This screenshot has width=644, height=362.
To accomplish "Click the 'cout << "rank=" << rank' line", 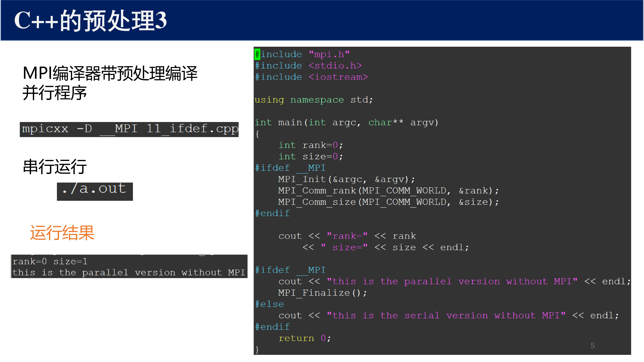I will pyautogui.click(x=347, y=236).
